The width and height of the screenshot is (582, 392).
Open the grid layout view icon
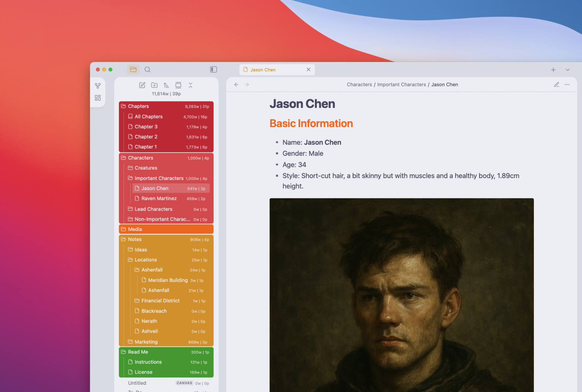[98, 97]
